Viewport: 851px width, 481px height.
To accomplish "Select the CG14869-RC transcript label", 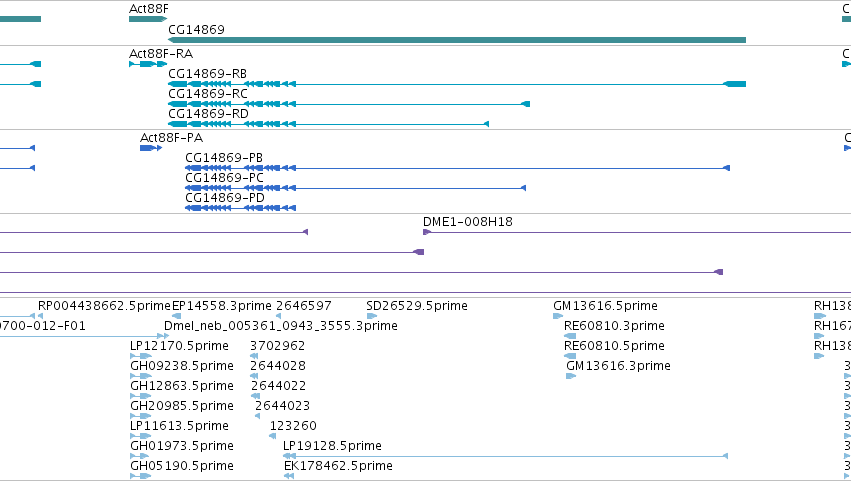I will [208, 94].
